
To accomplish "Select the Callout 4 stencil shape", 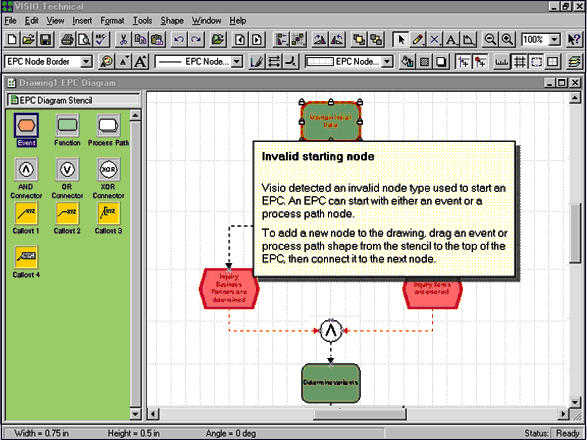I will (26, 262).
